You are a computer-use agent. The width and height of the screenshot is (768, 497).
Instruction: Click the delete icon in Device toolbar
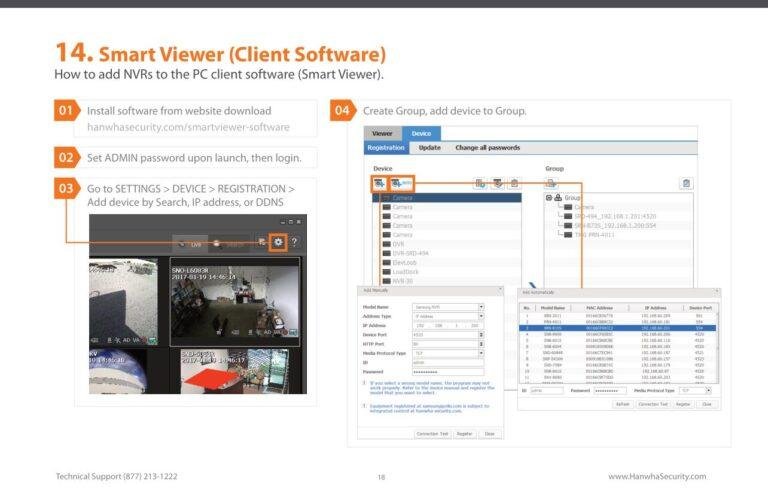click(514, 183)
